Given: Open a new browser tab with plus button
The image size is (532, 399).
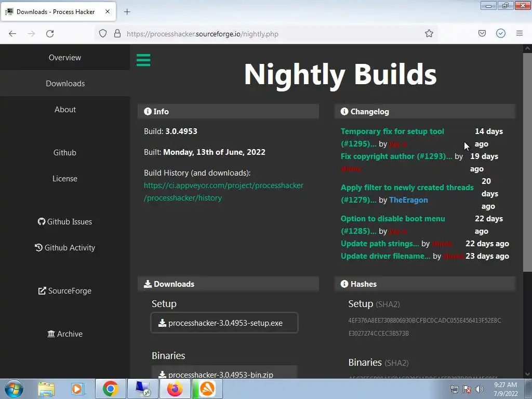Looking at the screenshot, I should coord(127,12).
